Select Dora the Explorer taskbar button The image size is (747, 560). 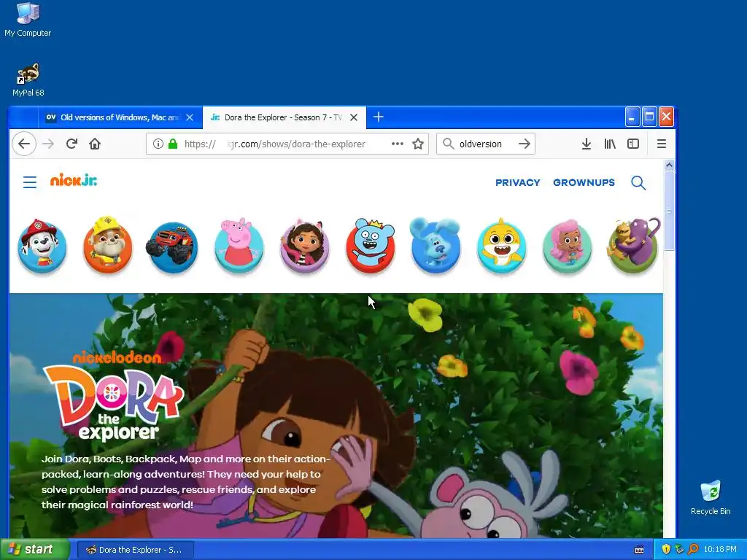[136, 550]
